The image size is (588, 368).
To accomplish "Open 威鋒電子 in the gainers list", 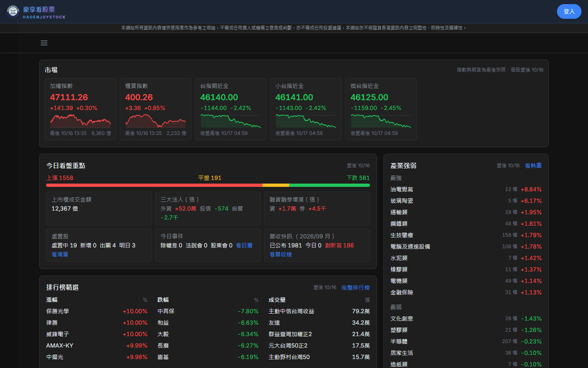I will (97, 334).
